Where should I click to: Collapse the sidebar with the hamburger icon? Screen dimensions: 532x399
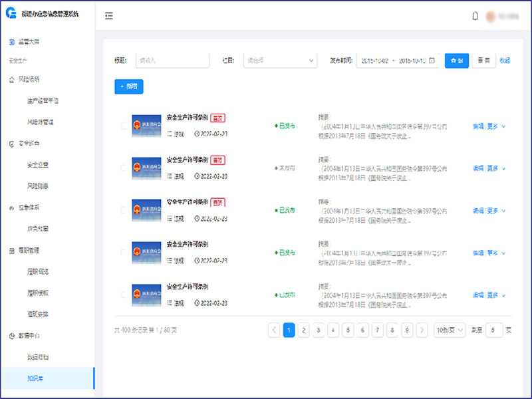click(108, 15)
